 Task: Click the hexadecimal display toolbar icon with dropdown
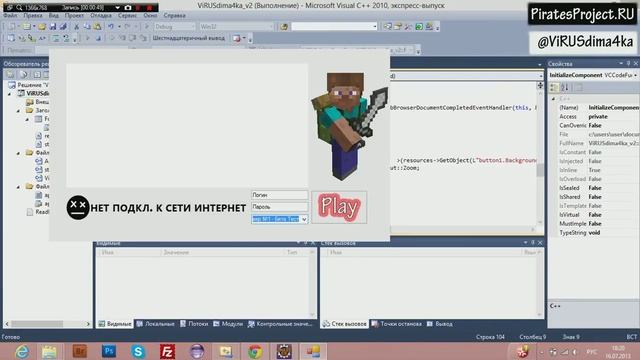point(239,38)
